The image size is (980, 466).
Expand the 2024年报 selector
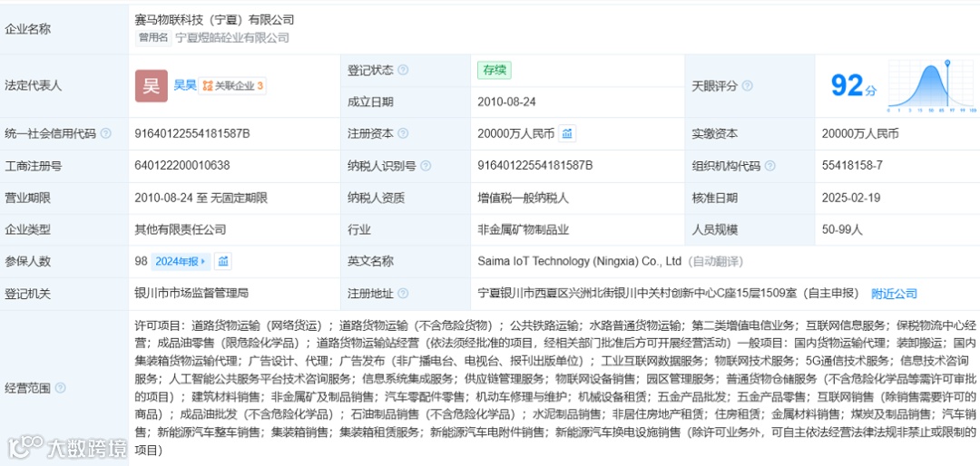(181, 261)
